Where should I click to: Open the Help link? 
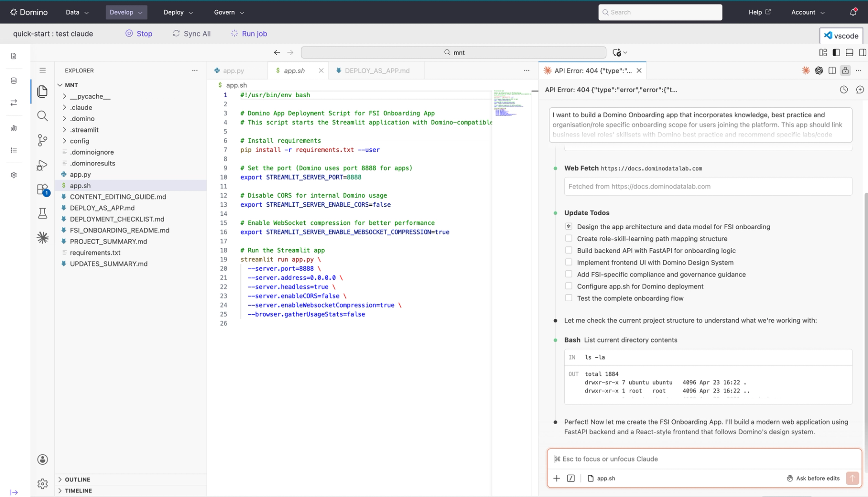759,12
